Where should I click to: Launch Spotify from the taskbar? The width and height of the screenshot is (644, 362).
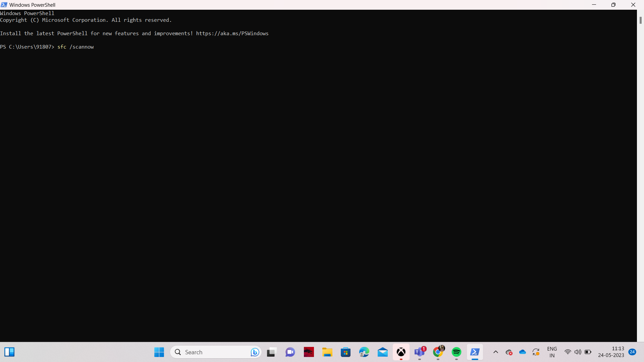pyautogui.click(x=457, y=352)
